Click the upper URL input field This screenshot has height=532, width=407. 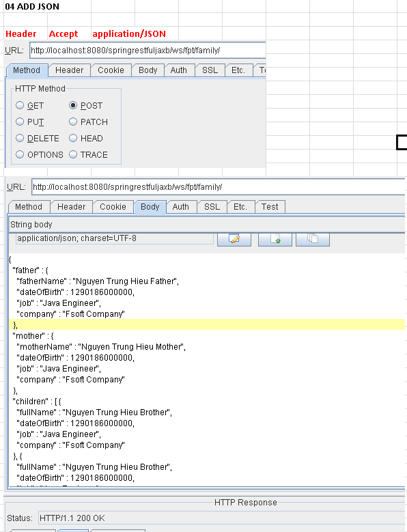148,51
